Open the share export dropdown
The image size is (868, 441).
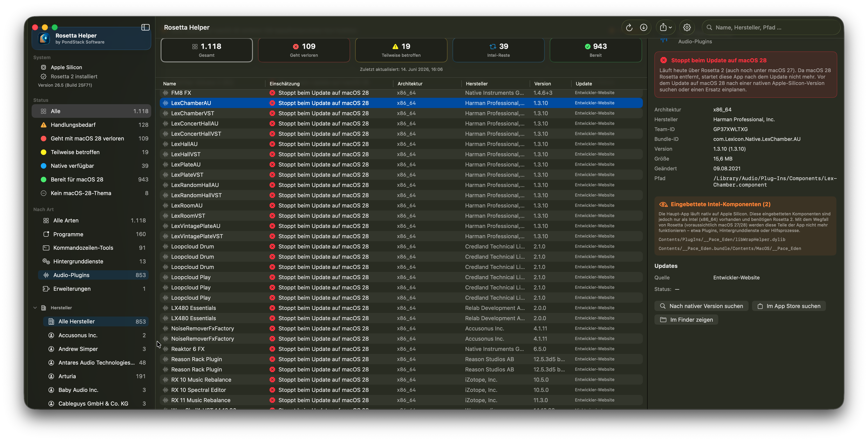[x=666, y=28]
